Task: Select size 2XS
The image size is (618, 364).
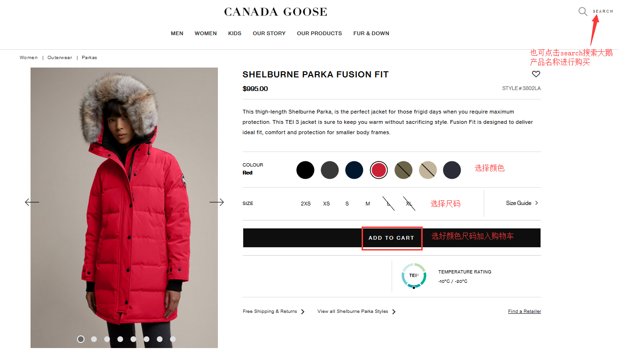Action: [x=306, y=204]
